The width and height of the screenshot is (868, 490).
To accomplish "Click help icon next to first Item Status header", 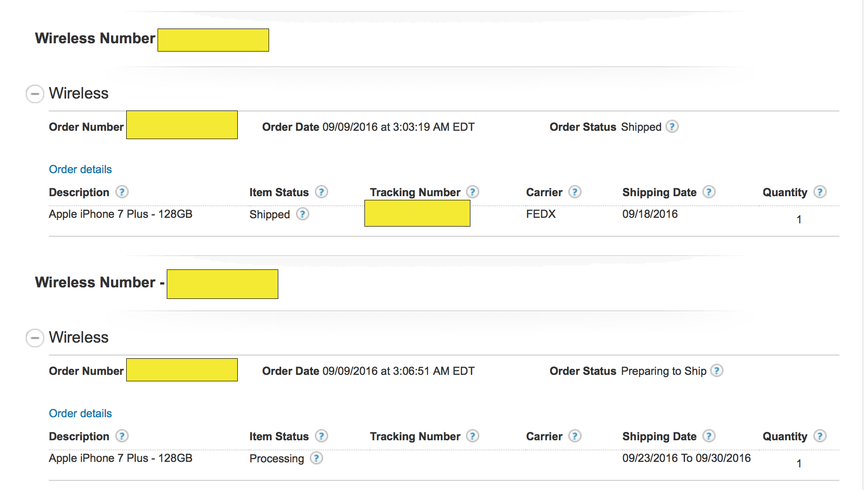I will tap(322, 192).
